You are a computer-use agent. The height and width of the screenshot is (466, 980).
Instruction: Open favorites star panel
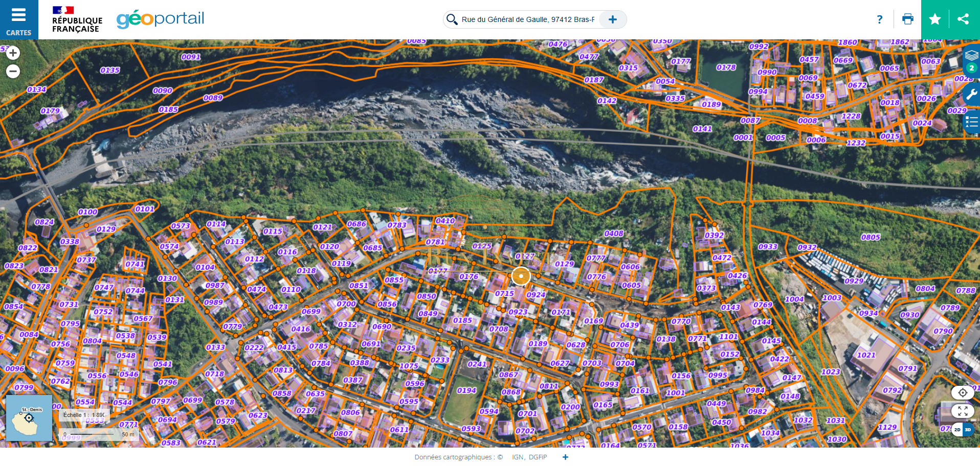(935, 19)
